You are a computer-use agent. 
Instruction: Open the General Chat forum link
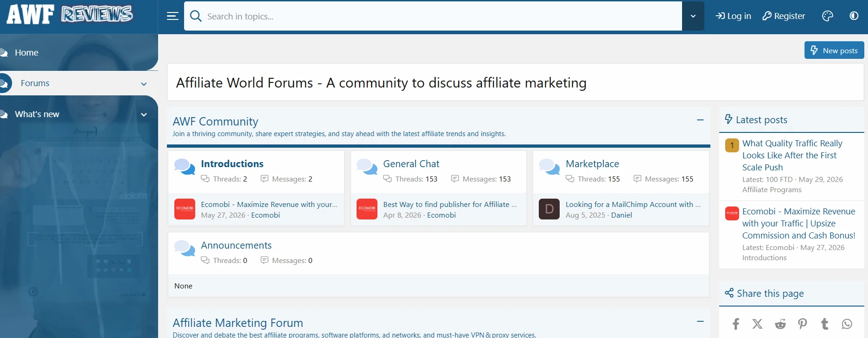click(x=411, y=164)
